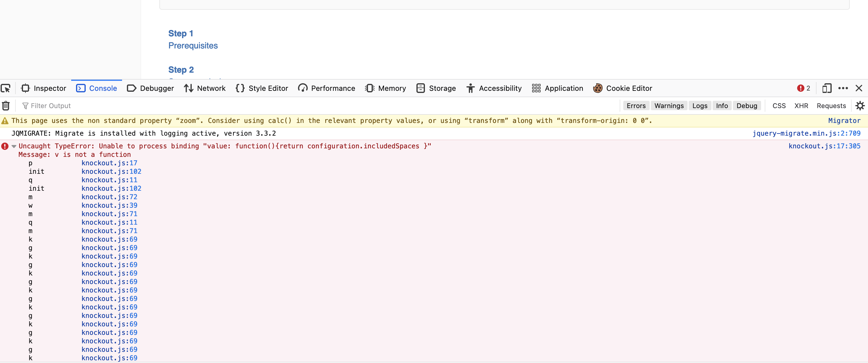Open the devtools meatball menu
868x363 pixels.
click(843, 88)
